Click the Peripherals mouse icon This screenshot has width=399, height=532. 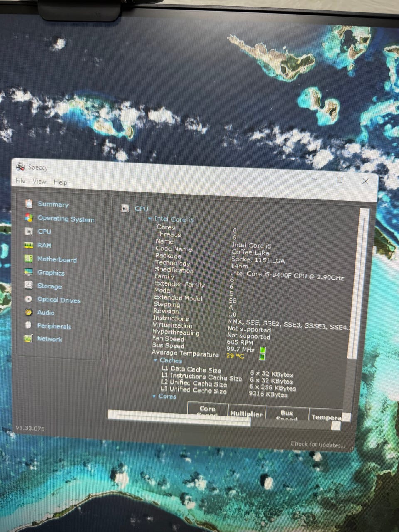pos(28,325)
